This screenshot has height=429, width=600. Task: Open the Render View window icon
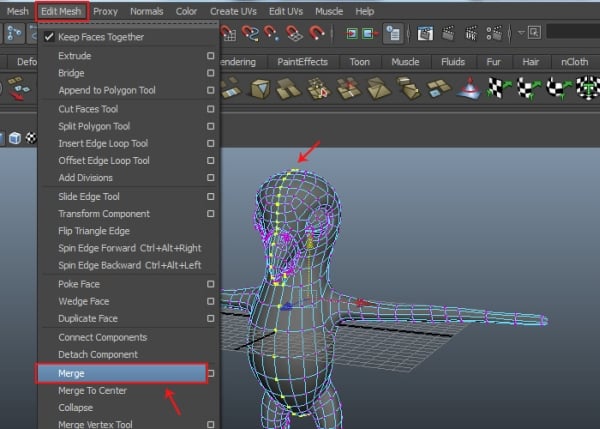coord(425,34)
